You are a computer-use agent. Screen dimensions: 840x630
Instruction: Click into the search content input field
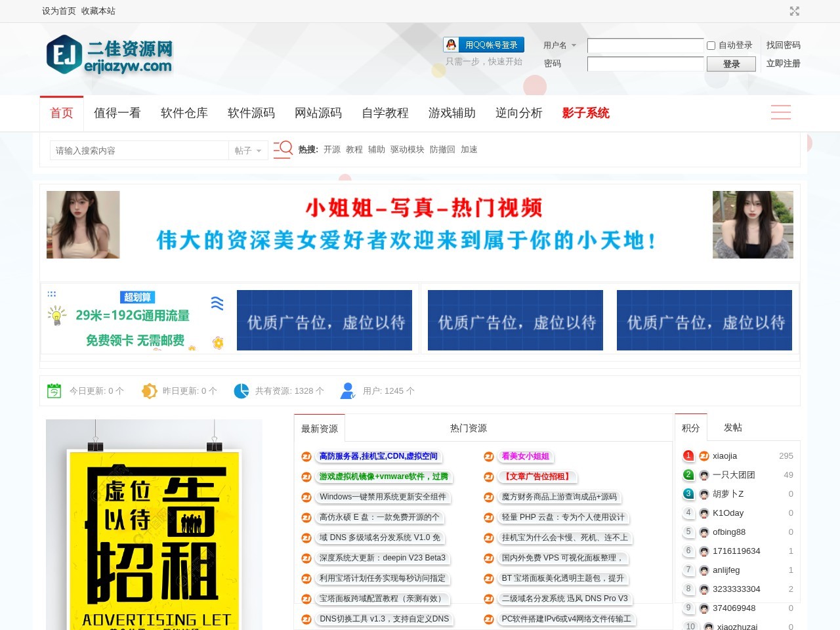point(139,150)
